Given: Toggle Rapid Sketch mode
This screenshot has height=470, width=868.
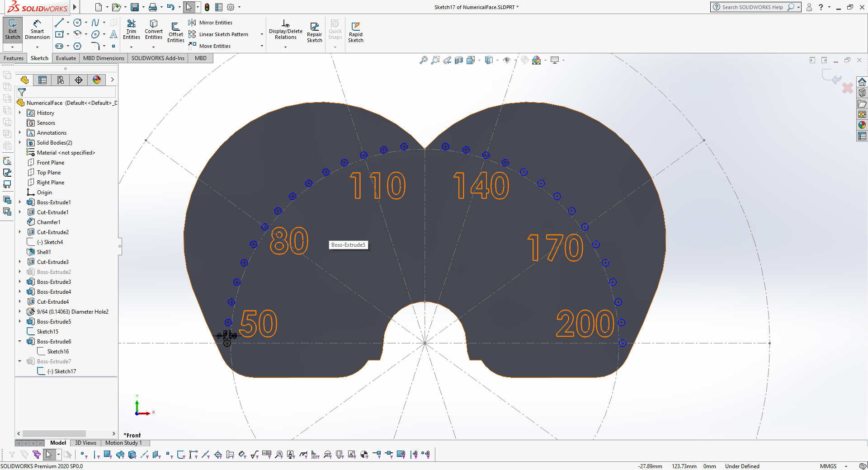Looking at the screenshot, I should pos(356,33).
